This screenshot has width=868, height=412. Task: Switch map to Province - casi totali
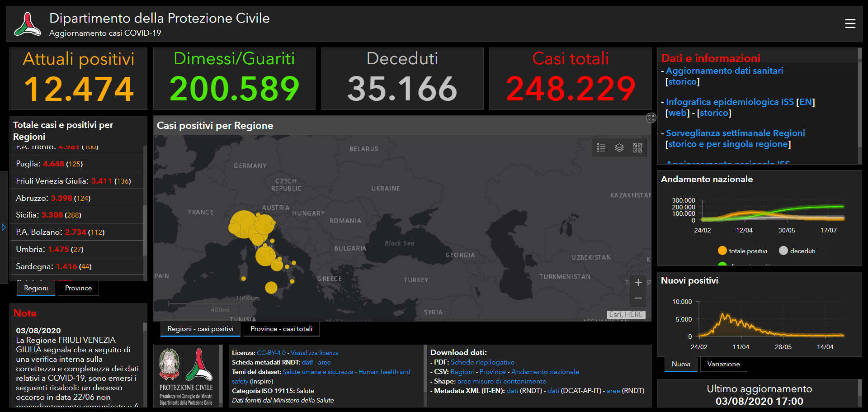point(281,329)
